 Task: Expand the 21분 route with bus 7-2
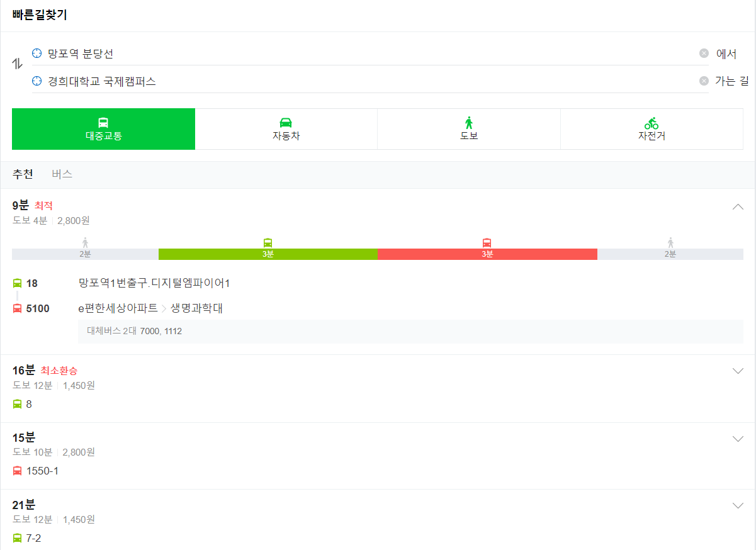pos(738,505)
